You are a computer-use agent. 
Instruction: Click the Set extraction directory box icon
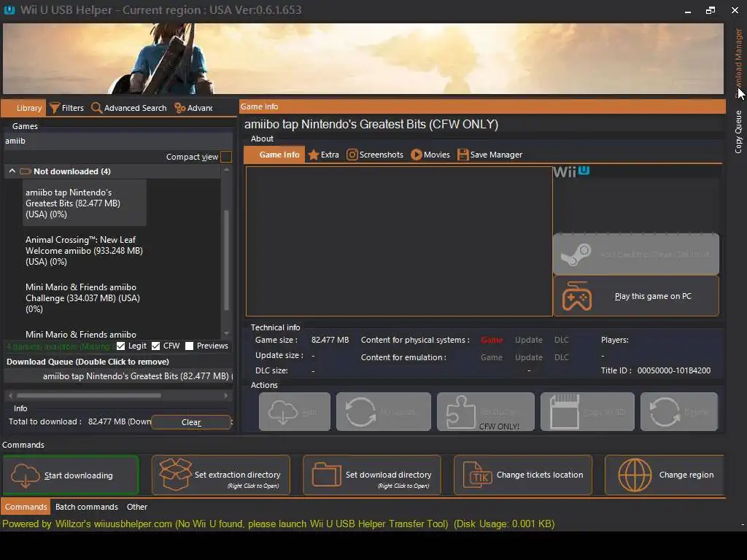click(175, 474)
